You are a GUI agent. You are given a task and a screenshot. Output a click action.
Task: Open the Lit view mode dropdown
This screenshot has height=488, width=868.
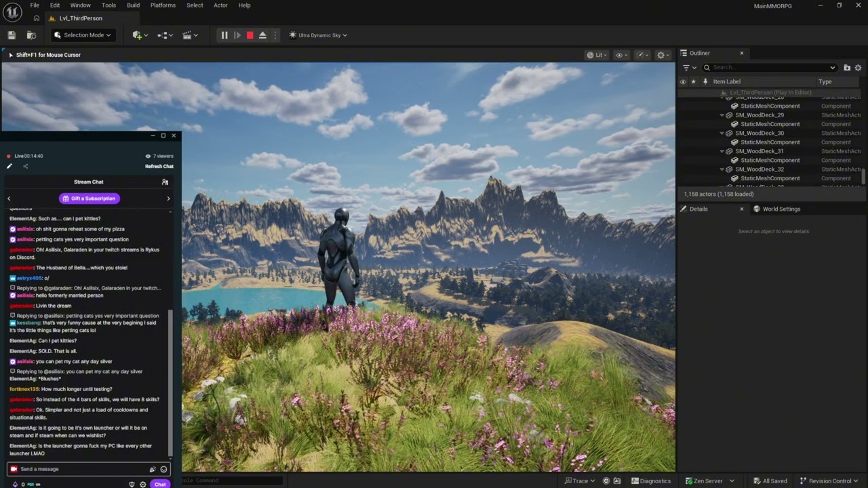click(598, 55)
